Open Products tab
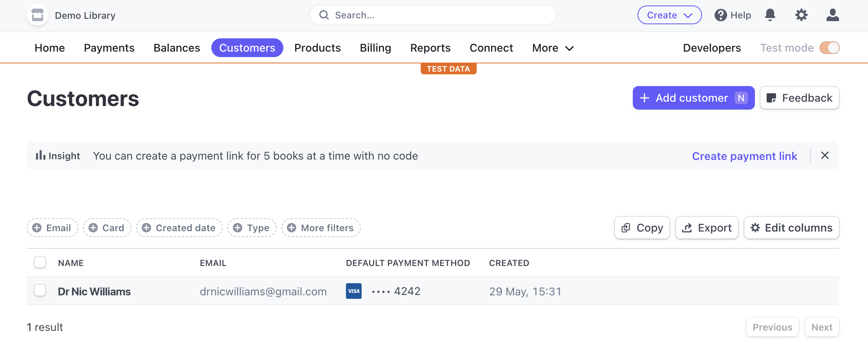This screenshot has width=868, height=363. (317, 48)
